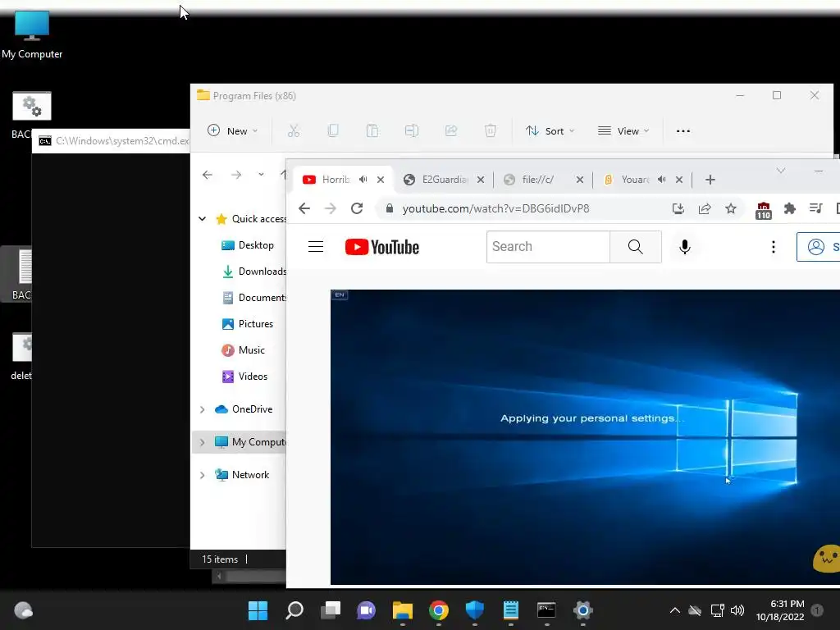Open the New dropdown in File Explorer

(232, 130)
